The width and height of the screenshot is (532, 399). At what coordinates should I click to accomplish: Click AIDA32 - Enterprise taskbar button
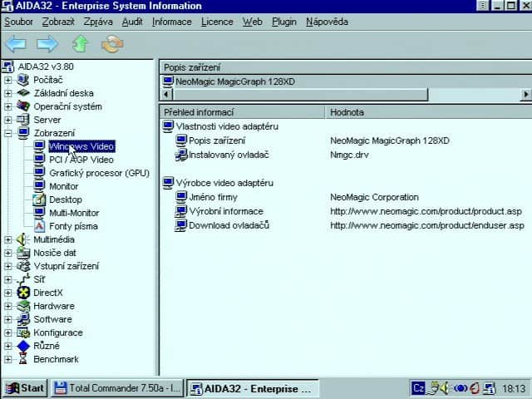pos(253,388)
